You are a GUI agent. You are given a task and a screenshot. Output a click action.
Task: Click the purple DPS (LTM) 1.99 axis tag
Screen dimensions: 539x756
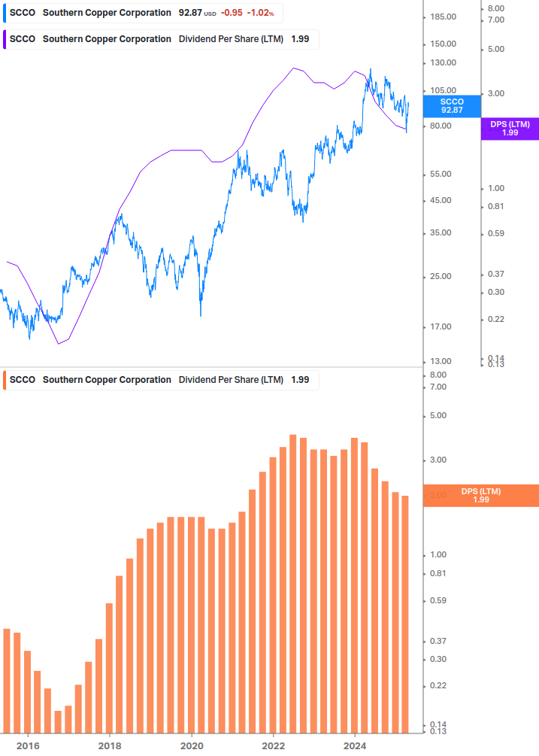(x=510, y=129)
